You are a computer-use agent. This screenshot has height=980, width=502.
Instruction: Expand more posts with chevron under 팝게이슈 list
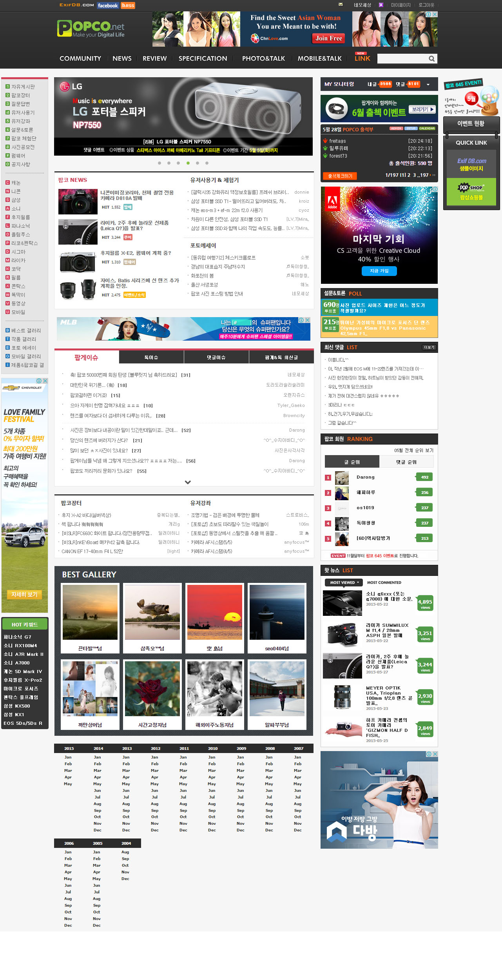[x=188, y=483]
